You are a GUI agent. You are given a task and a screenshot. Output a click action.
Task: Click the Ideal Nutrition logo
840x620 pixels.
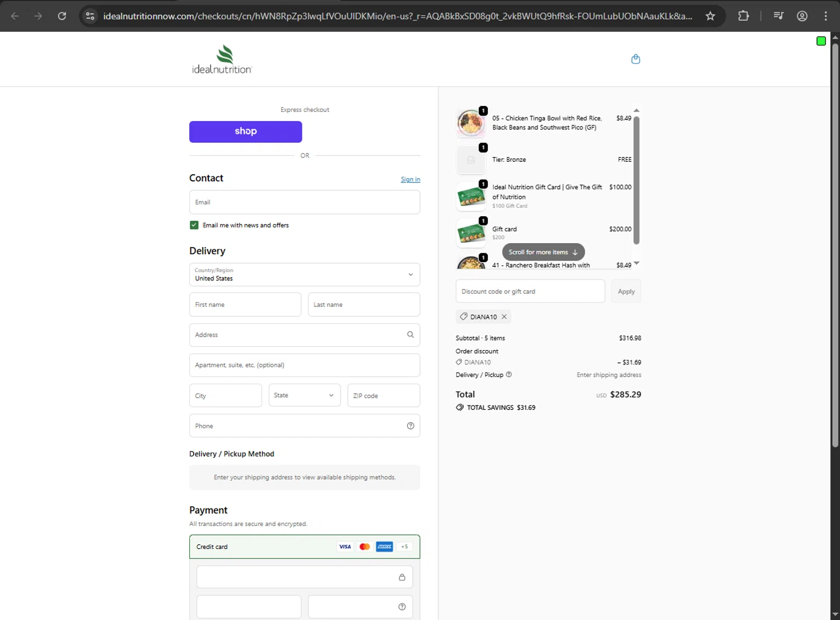pyautogui.click(x=222, y=59)
